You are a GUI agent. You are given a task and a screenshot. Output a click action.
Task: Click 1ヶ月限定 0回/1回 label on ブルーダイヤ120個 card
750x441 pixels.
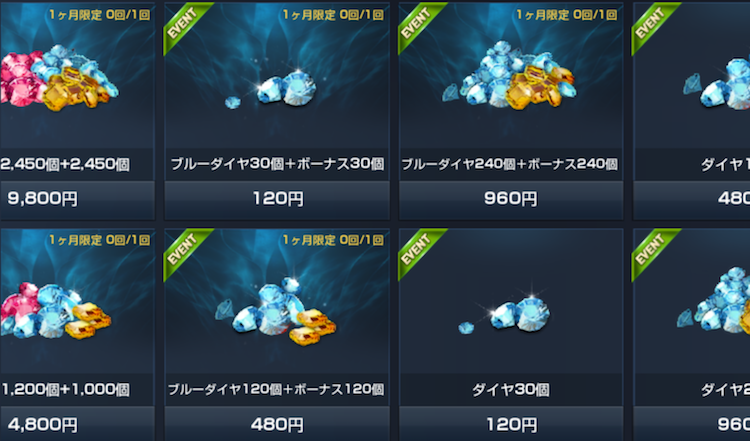333,240
